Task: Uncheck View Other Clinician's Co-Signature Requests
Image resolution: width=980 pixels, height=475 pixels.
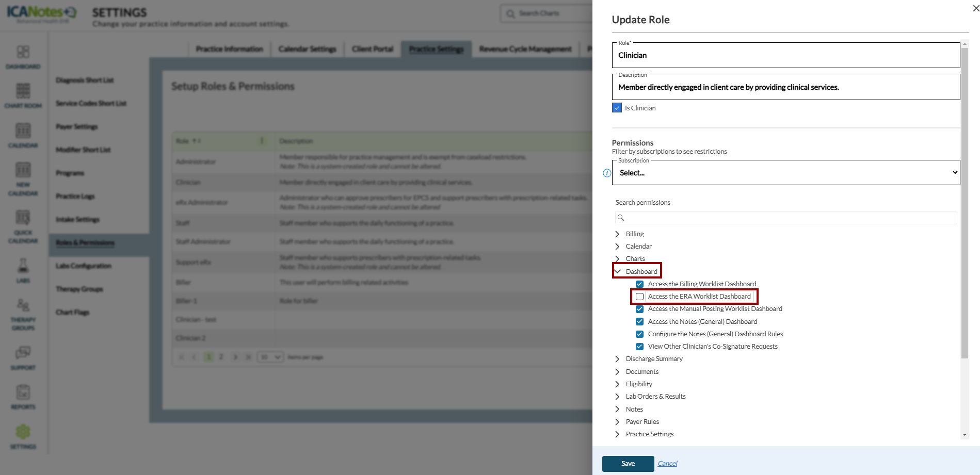Action: [x=639, y=347]
